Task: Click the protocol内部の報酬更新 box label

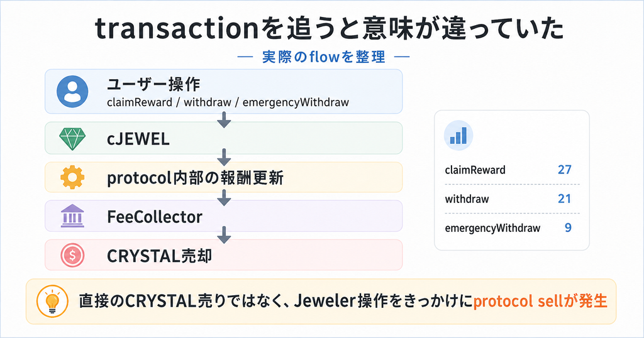Action: click(195, 178)
